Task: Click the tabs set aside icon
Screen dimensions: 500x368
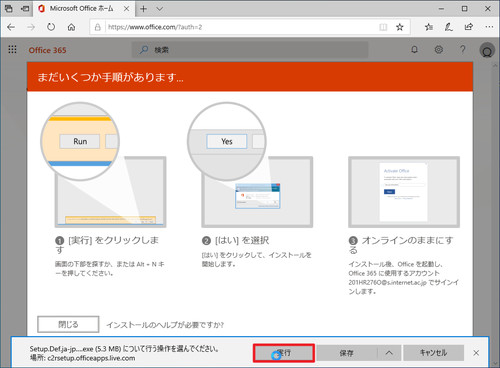Action: 9,9
